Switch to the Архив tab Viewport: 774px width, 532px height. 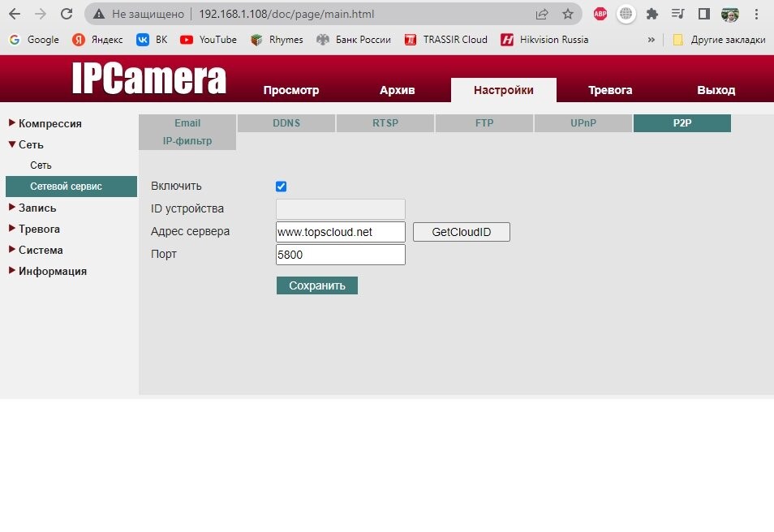[x=397, y=90]
